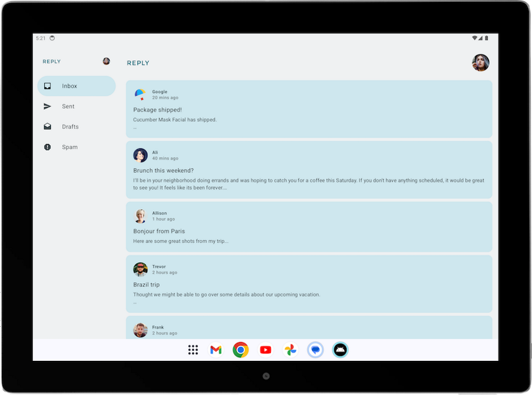
Task: Open the Brunch this weekend email
Action: pyautogui.click(x=309, y=170)
